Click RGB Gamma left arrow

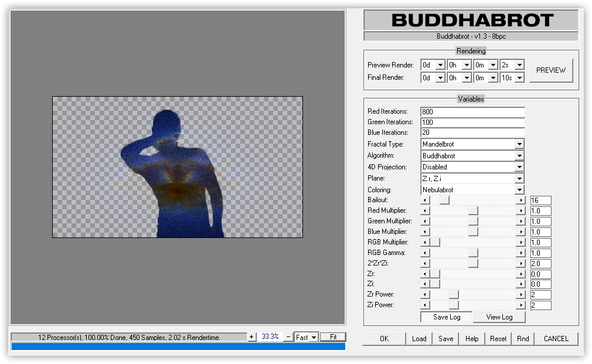[x=425, y=253]
